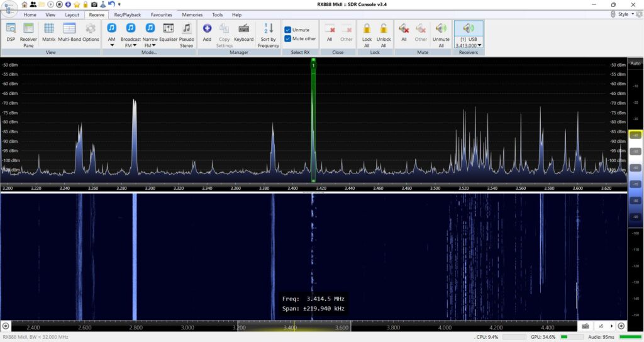Viewport: 644px width, 342px height.
Task: Click the Auto button above level scale
Action: [635, 63]
